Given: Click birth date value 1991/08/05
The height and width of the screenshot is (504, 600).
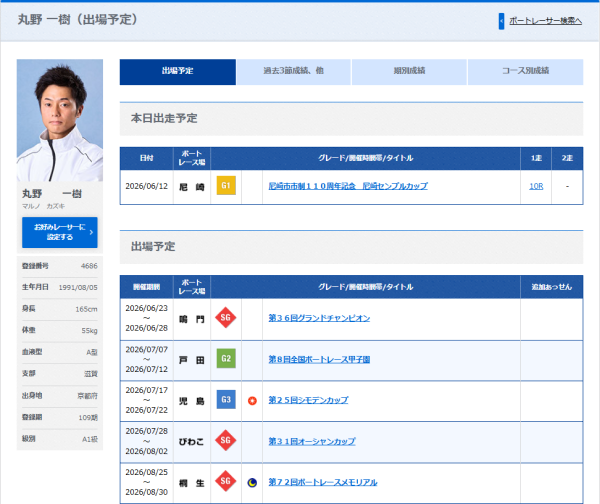Looking at the screenshot, I should (78, 287).
